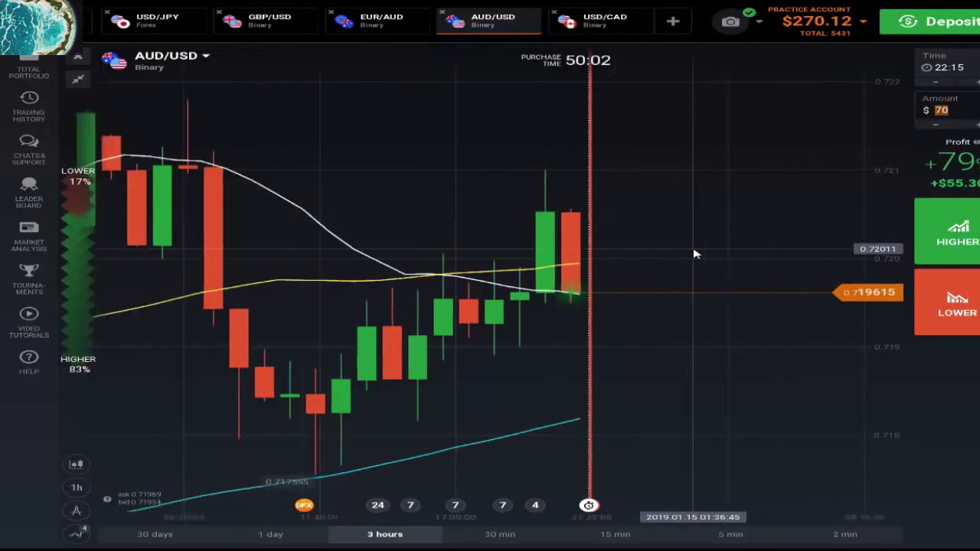Screen dimensions: 980x551
Task: Set chart range to 5 min
Action: click(x=730, y=534)
